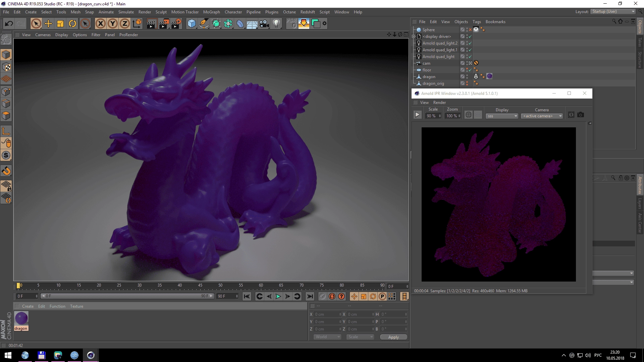Add a Camera object
Viewport: 644px width, 362px height.
click(264, 23)
